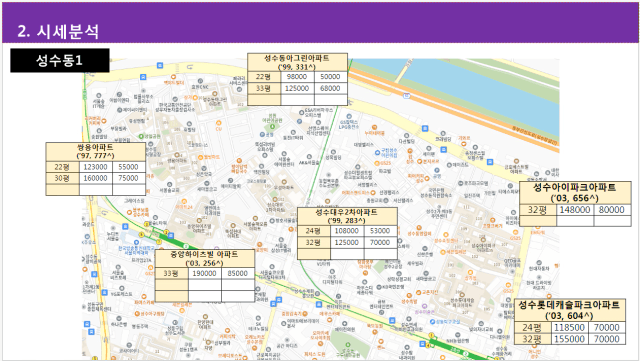Select the 24평 cell in 성수롯데캐슬파크아파트 table

(x=532, y=327)
